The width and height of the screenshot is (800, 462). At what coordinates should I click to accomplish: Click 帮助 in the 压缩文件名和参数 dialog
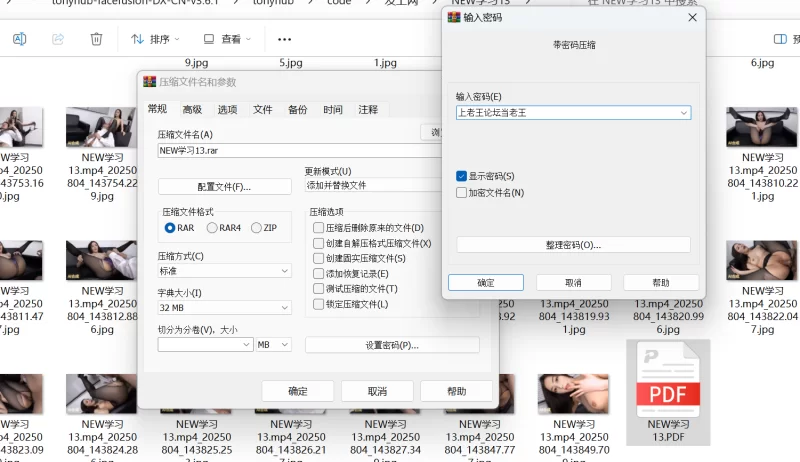457,391
